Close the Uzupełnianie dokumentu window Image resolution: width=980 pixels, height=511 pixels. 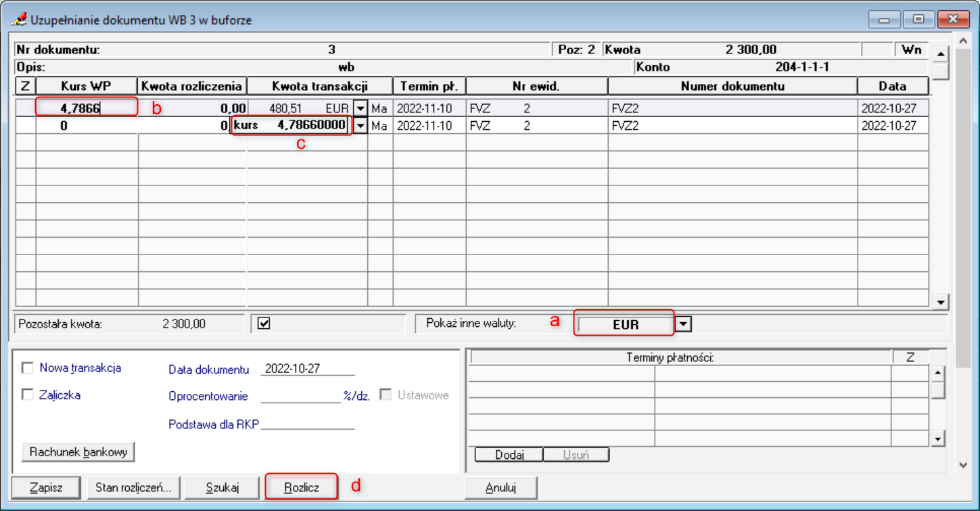[954, 19]
